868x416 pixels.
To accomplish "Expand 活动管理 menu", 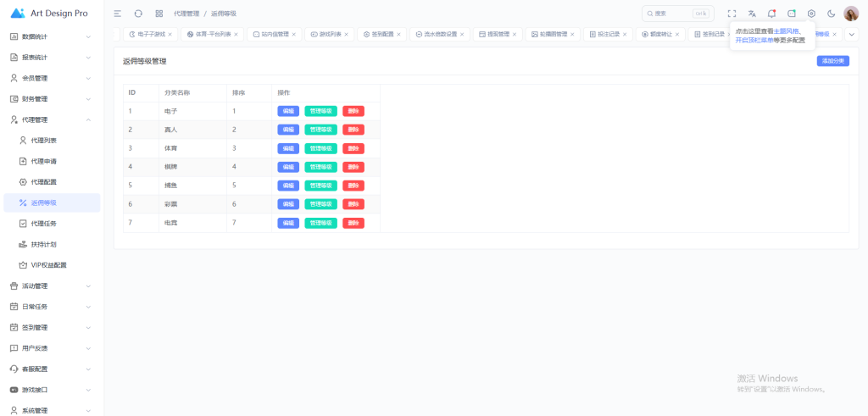I will 52,286.
